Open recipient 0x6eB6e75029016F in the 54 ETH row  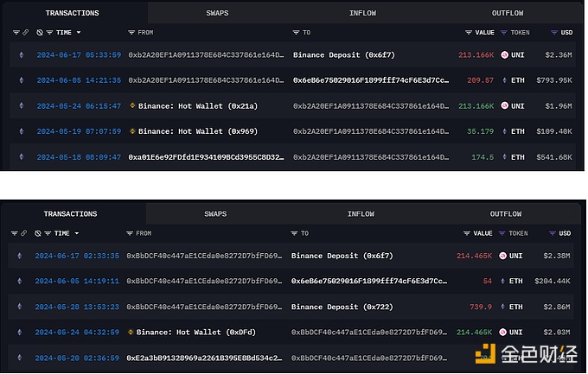(369, 282)
